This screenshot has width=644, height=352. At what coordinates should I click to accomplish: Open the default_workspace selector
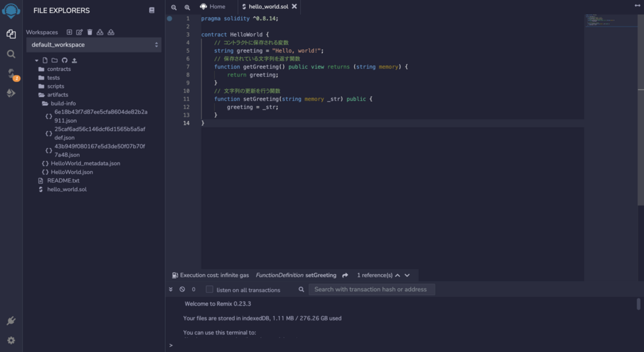coord(94,45)
